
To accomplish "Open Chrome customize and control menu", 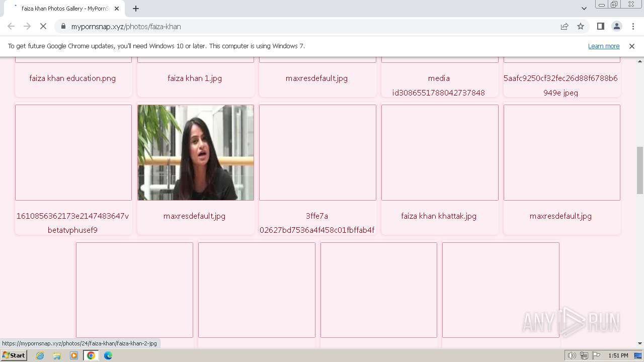I will (633, 26).
